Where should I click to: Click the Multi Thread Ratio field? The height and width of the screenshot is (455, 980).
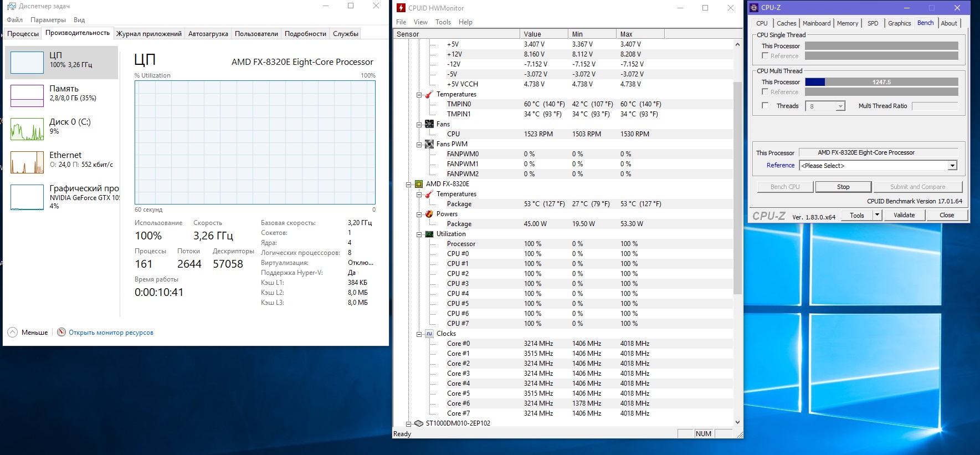coord(935,106)
